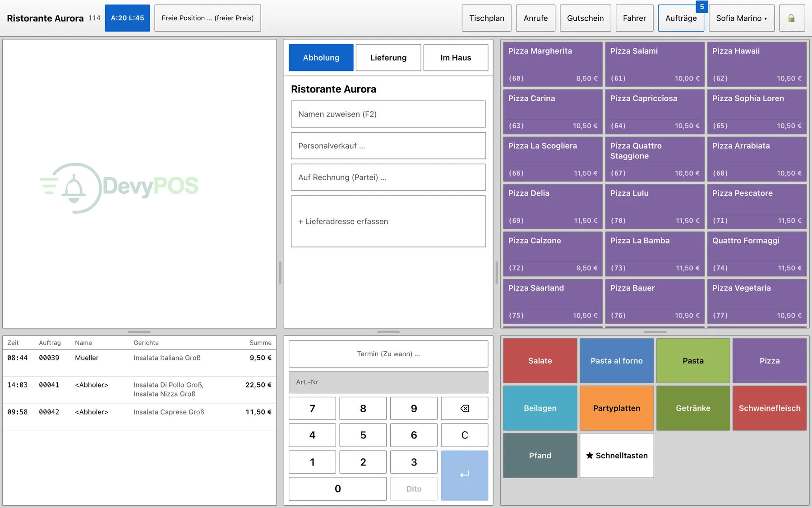Click Namen zuweisen (F2)
Viewport: 812px width, 508px height.
pos(388,114)
